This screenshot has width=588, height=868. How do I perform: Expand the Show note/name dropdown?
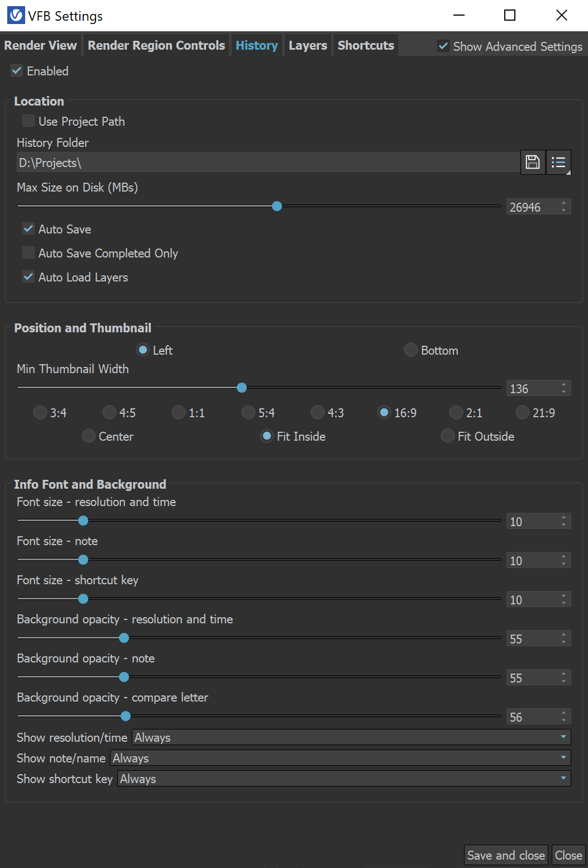tap(341, 758)
